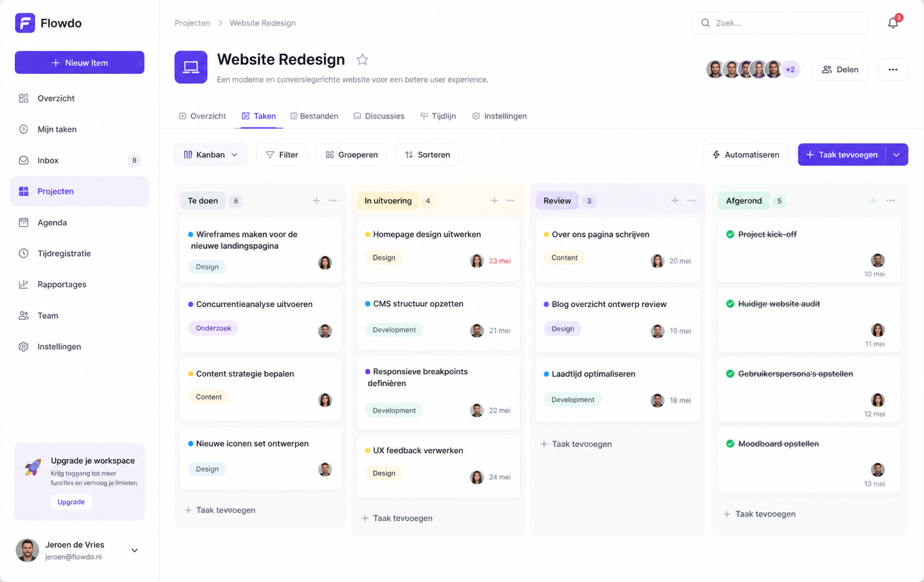Click Projecten breadcrumb link
924x582 pixels.
pos(192,23)
